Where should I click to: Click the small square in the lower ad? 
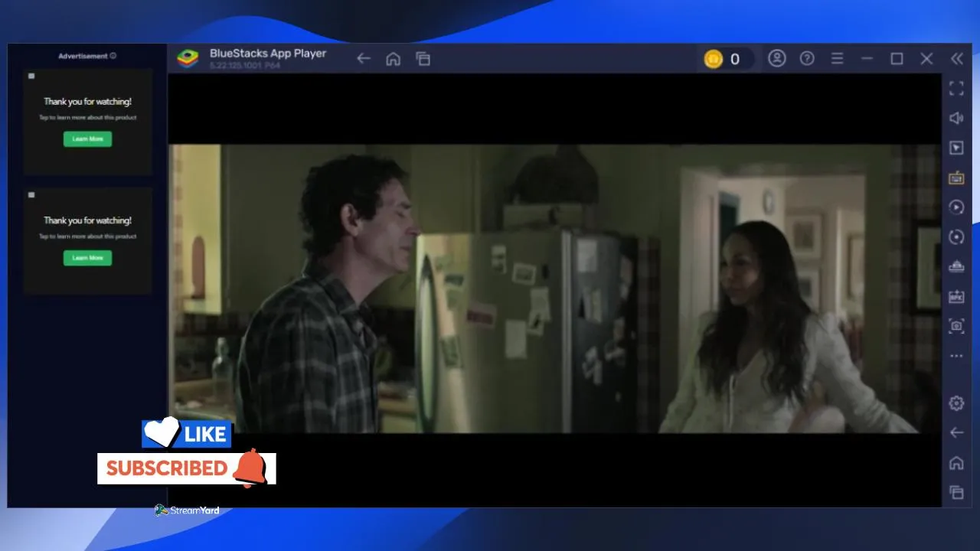coord(31,194)
